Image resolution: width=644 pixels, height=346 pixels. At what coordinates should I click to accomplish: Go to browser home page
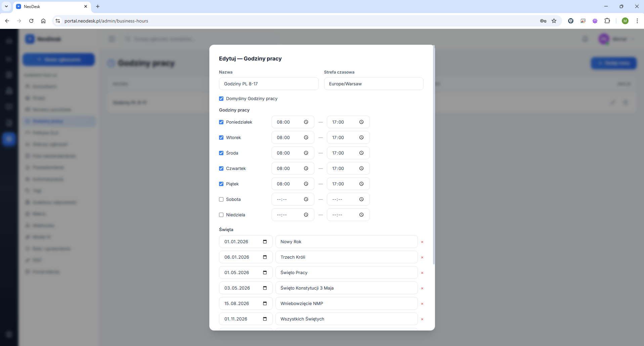coord(43,21)
